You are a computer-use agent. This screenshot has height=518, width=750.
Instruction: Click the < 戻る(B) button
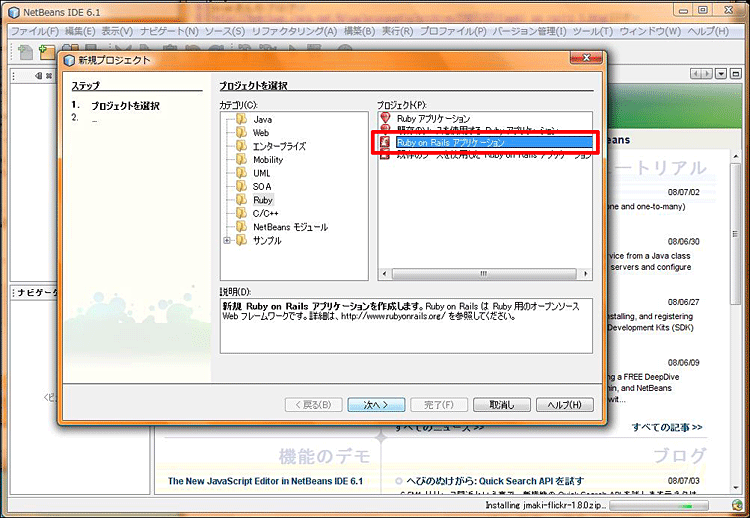(x=313, y=405)
